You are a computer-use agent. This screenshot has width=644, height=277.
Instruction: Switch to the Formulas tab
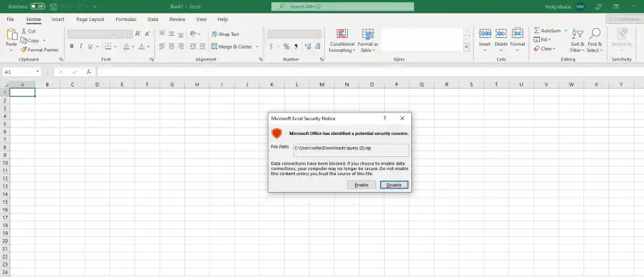(x=126, y=19)
